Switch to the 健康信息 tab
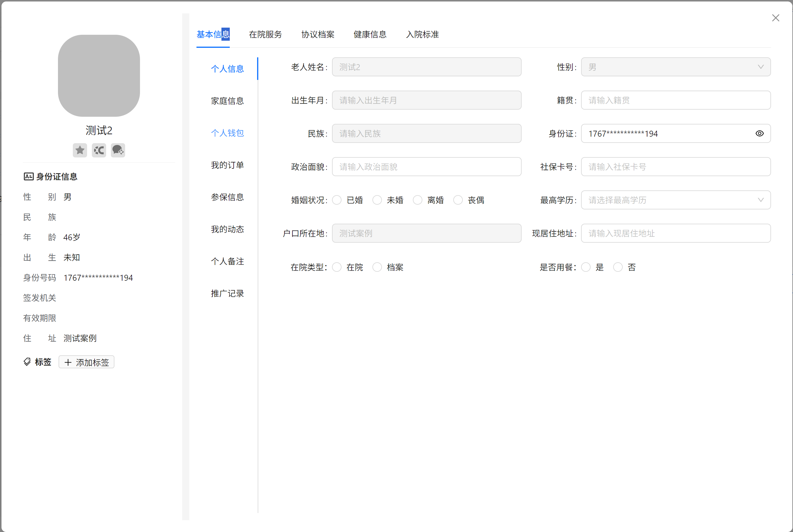The height and width of the screenshot is (532, 793). (x=370, y=34)
